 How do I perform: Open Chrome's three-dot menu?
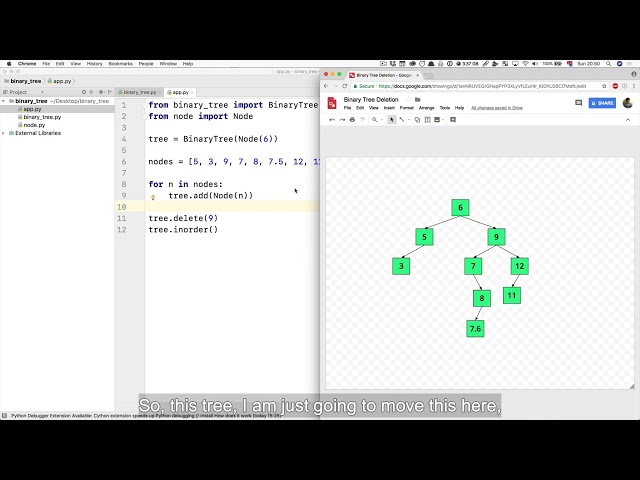point(634,86)
